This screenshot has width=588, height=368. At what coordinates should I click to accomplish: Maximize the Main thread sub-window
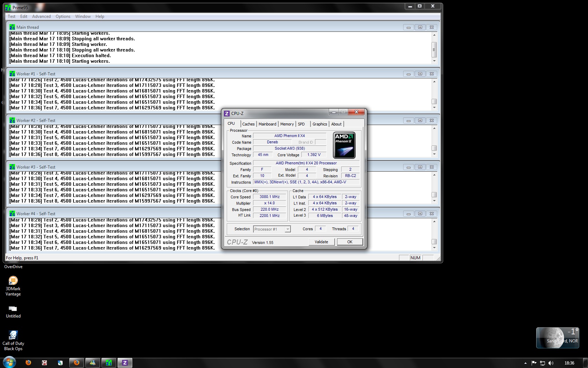tap(420, 27)
